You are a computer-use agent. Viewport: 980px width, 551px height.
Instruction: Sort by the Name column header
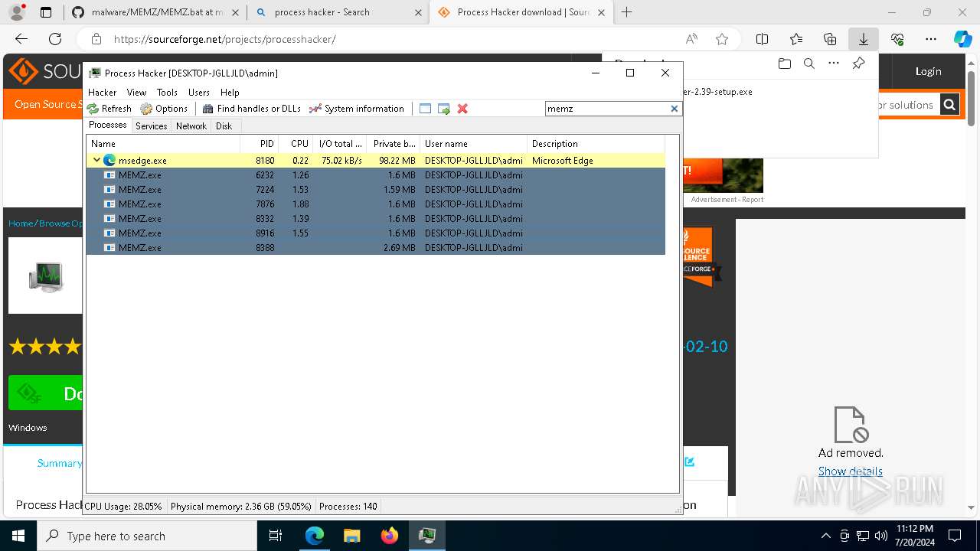pyautogui.click(x=163, y=144)
